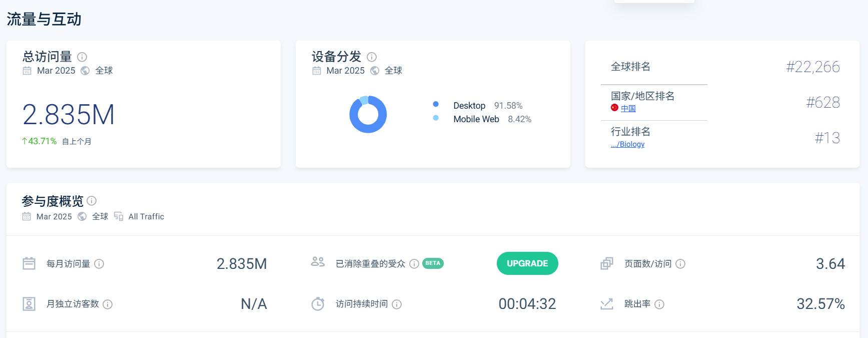Image resolution: width=868 pixels, height=338 pixels.
Task: Open the .../Biology industry link
Action: tap(627, 144)
